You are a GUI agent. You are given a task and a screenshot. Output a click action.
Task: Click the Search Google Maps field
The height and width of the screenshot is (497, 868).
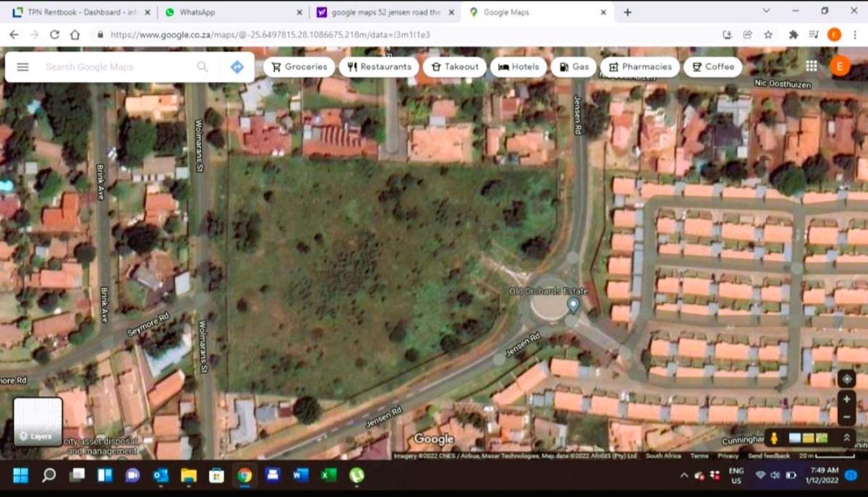click(116, 67)
